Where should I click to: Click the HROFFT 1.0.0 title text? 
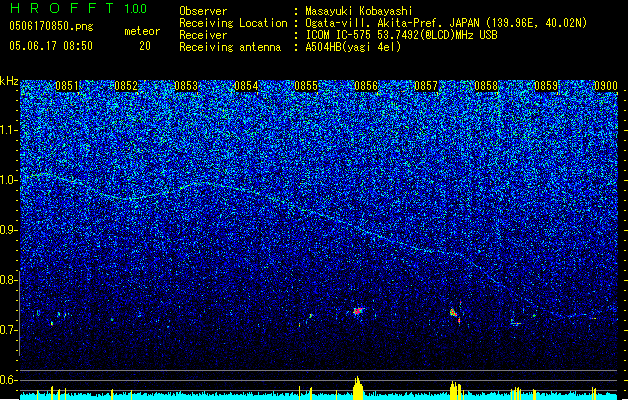pos(79,8)
